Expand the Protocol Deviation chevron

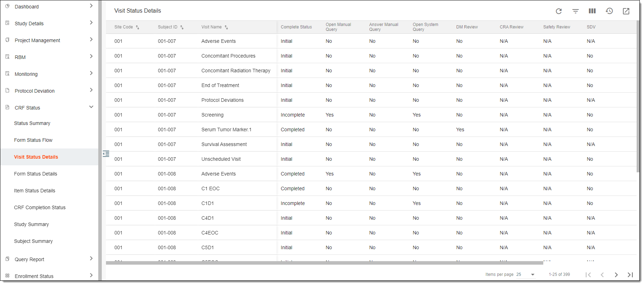click(x=91, y=90)
